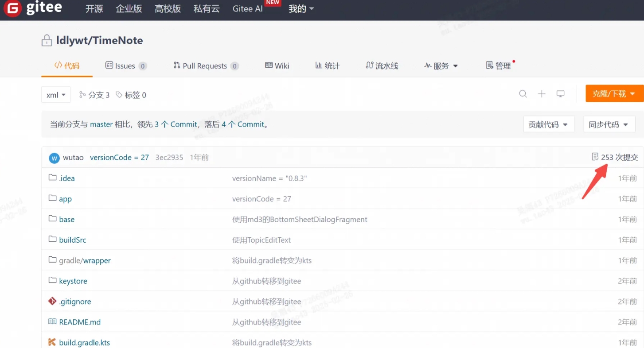Viewport: 644px width, 348px height.
Task: Open the gradle/wrapper folder name
Action: click(x=85, y=261)
